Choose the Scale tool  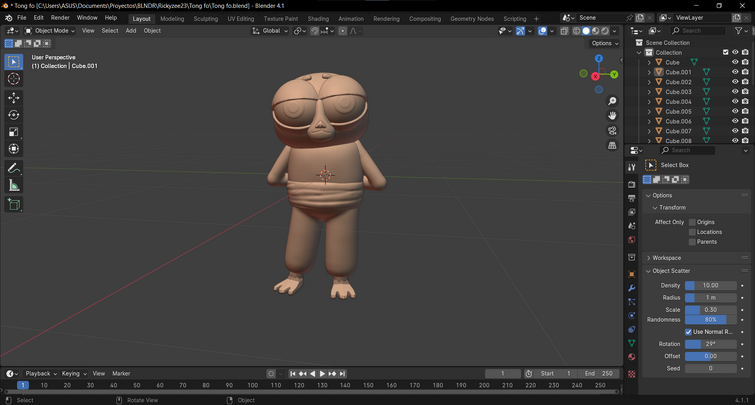[13, 132]
